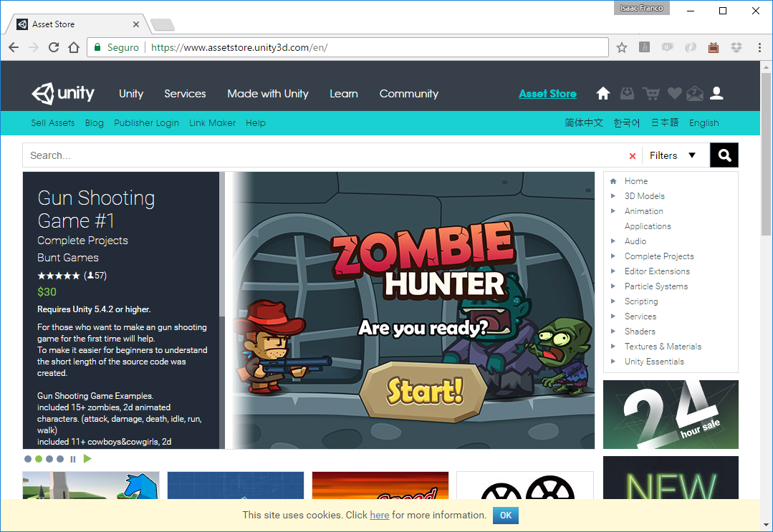
Task: Close the Asset Store browser tab
Action: tap(136, 24)
